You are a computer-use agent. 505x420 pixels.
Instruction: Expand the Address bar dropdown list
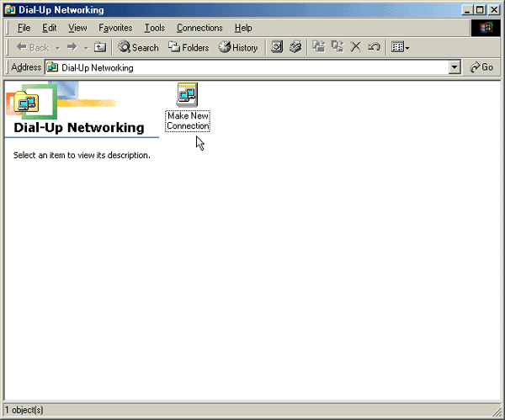coord(454,67)
